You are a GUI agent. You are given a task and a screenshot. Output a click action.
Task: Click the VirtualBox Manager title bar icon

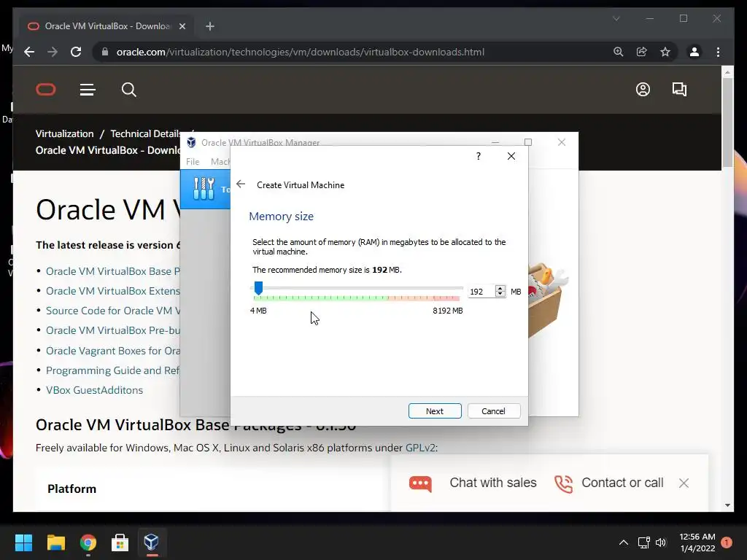(191, 142)
